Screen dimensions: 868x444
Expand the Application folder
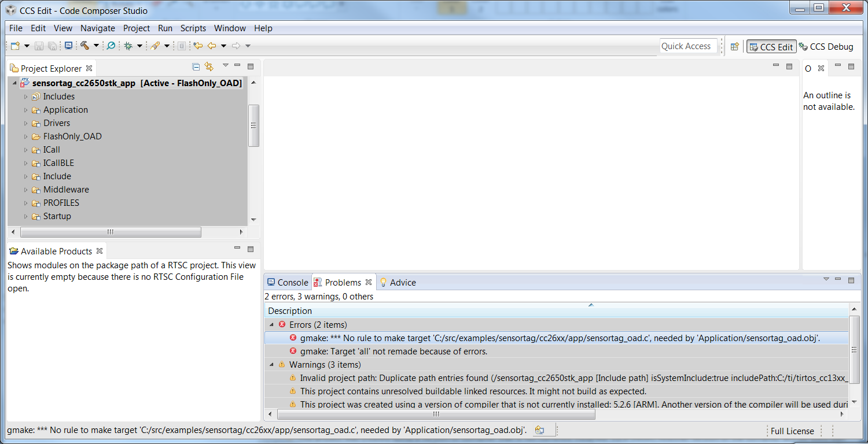point(26,110)
